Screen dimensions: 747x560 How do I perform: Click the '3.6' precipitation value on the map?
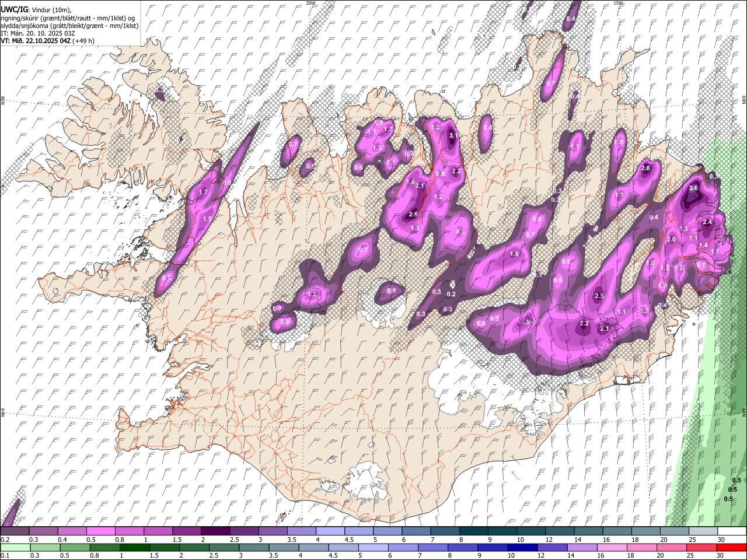(693, 188)
